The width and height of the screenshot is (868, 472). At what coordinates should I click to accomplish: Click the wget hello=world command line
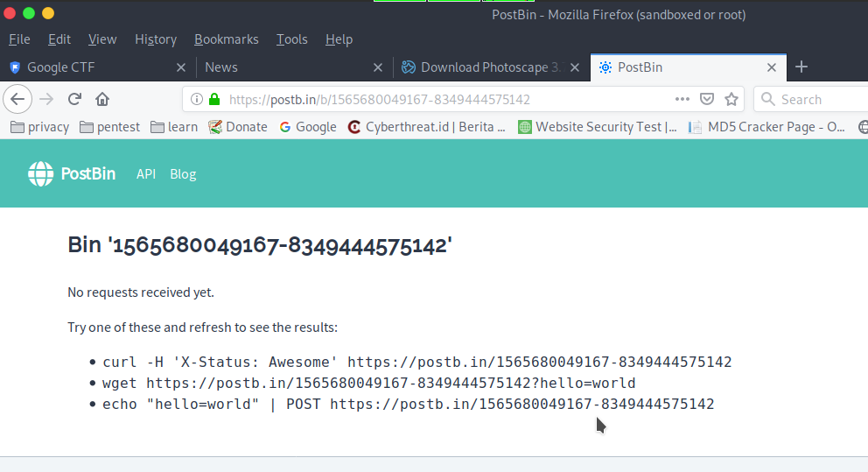click(368, 384)
